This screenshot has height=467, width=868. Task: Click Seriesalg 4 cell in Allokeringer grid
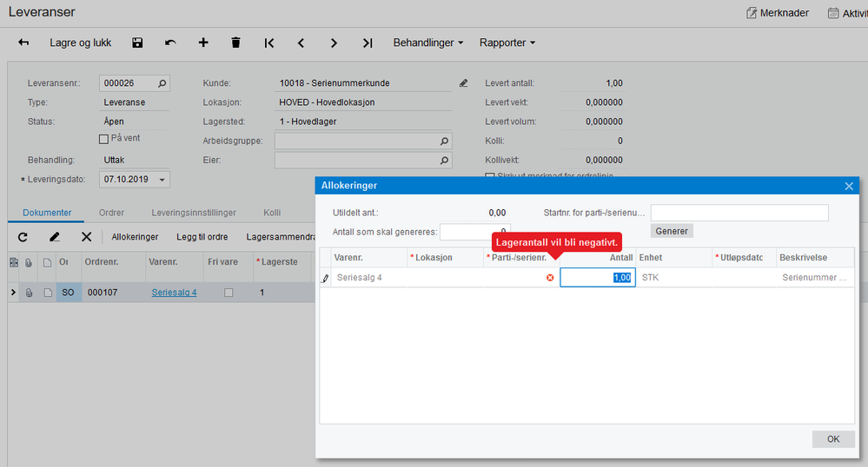pyautogui.click(x=368, y=278)
